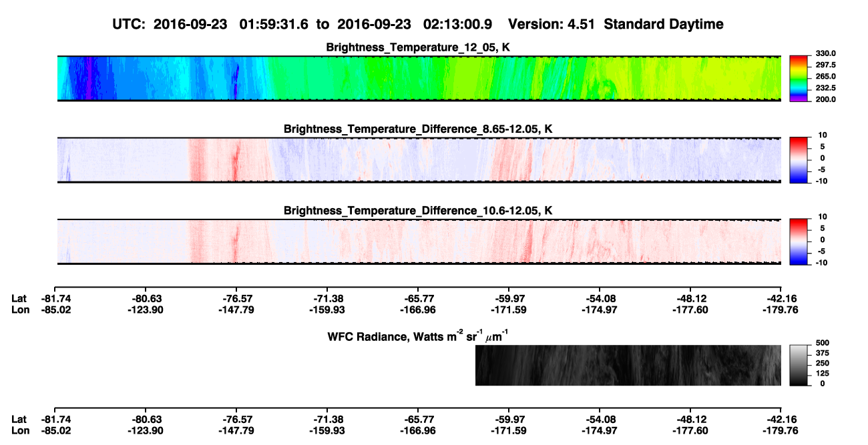
Task: Click longitude "-179.76" on the axis below WFC Radiance
Action: tap(781, 430)
